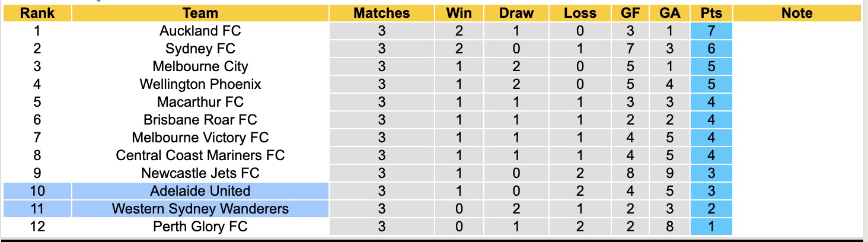Click the Newcastle Jets FC team name

200,173
